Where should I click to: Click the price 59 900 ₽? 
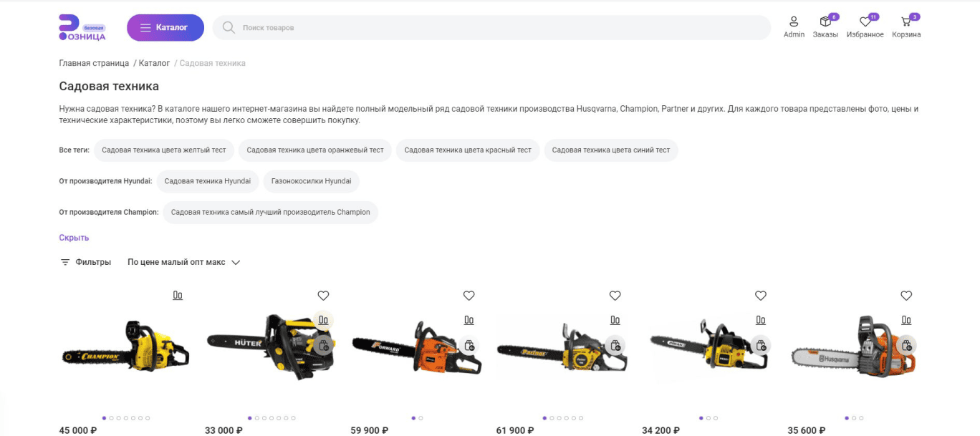(370, 430)
